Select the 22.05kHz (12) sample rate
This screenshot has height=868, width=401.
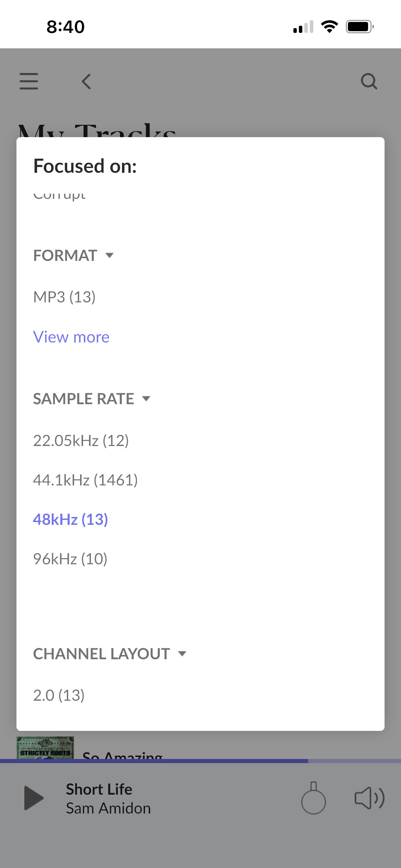point(81,441)
